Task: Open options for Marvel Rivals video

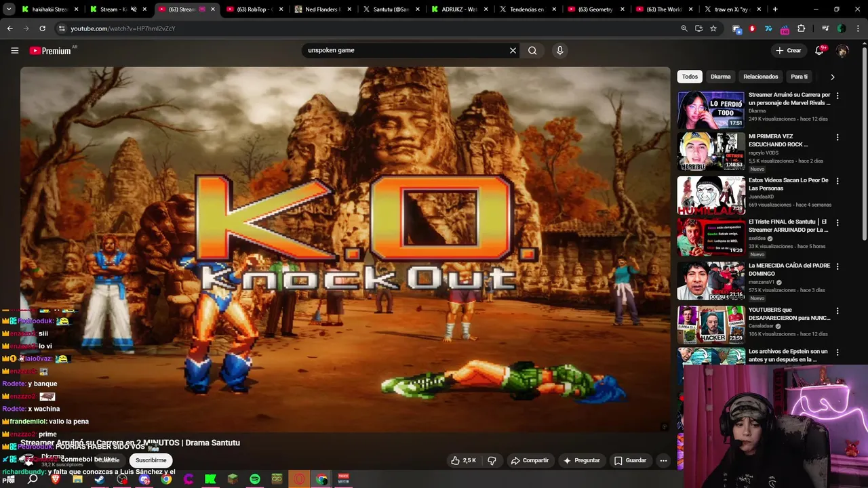Action: (x=837, y=96)
